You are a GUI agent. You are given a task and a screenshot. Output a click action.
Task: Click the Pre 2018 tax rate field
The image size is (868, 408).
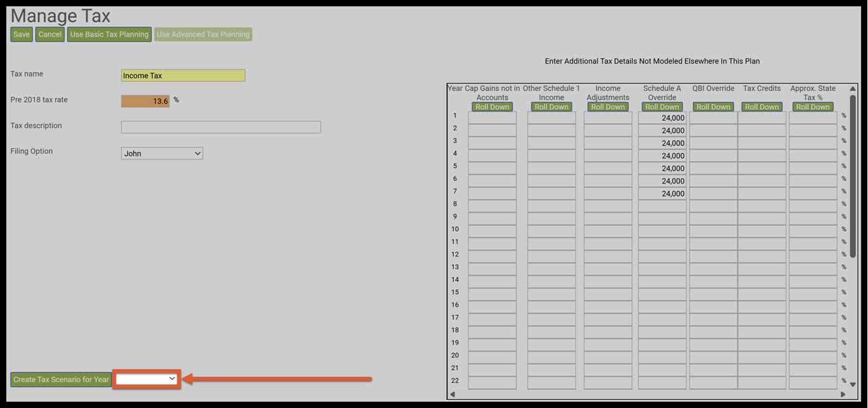click(145, 100)
